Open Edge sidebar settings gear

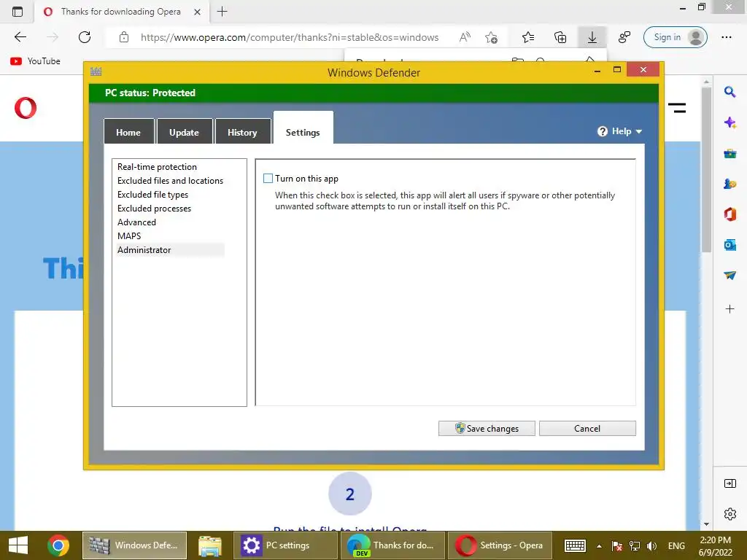729,514
